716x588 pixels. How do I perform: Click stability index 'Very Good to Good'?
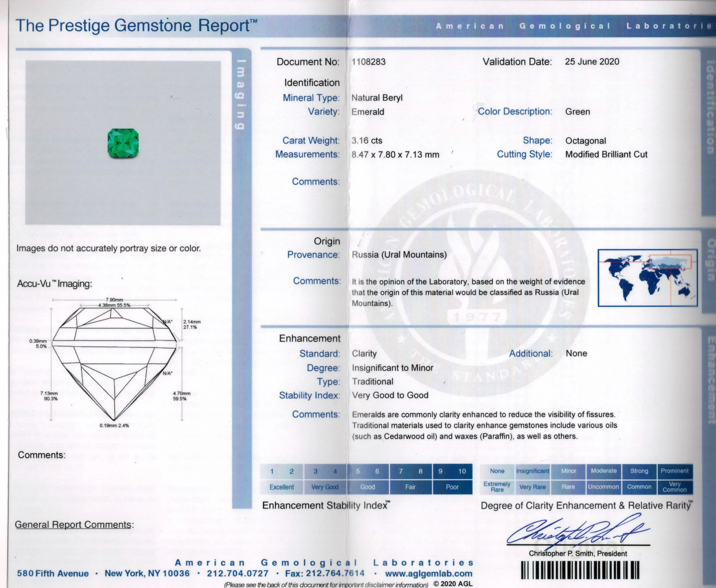click(x=390, y=395)
